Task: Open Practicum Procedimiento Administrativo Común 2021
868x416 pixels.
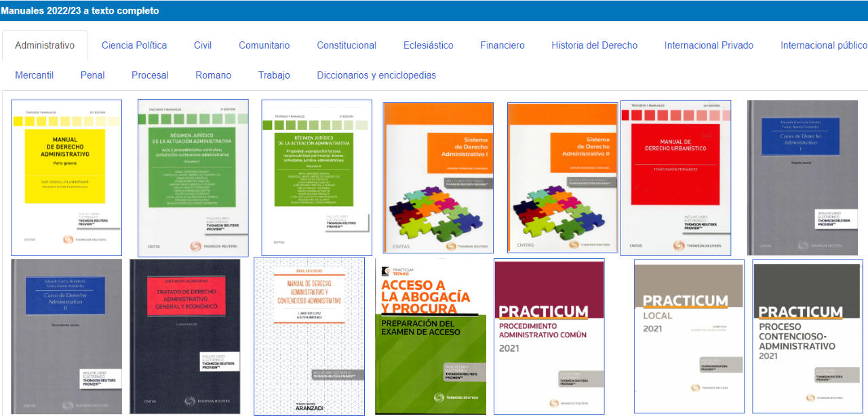Action: click(549, 336)
